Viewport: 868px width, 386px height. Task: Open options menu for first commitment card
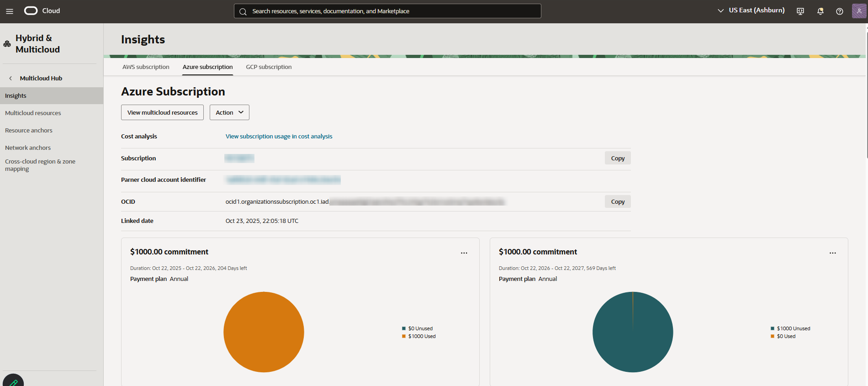click(464, 253)
